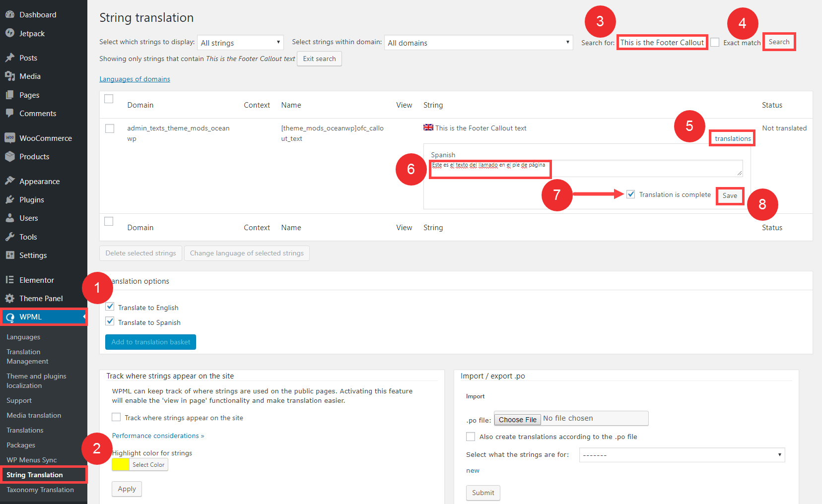Image resolution: width=822 pixels, height=504 pixels.
Task: Toggle Translate to English checkbox
Action: [110, 307]
